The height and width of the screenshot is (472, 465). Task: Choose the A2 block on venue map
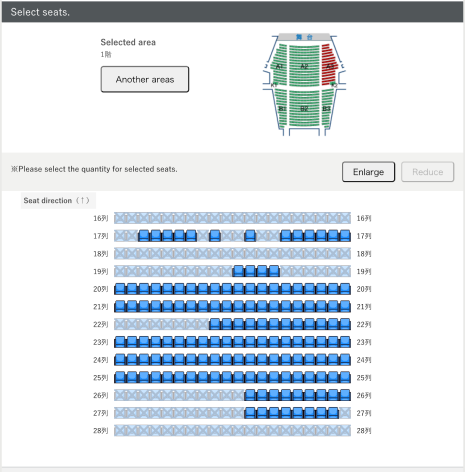coord(304,66)
